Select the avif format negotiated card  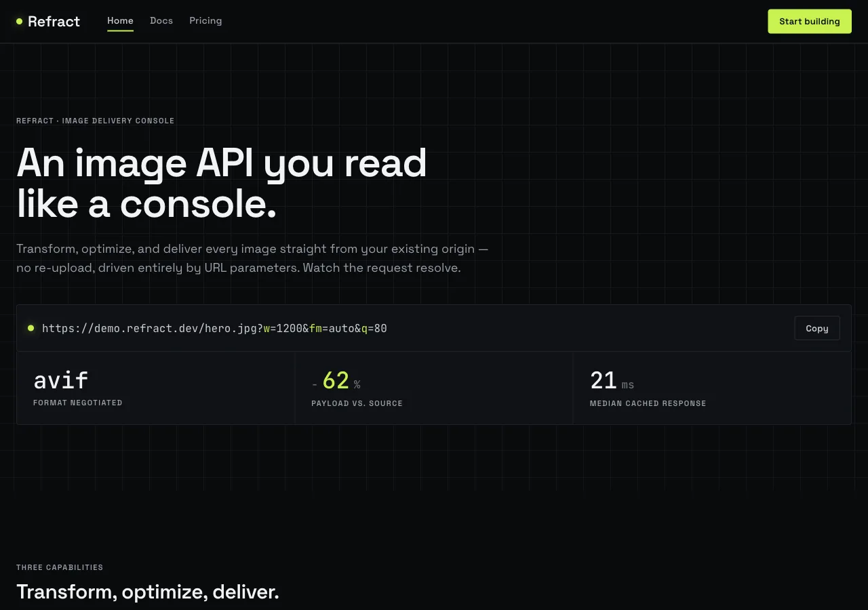(x=156, y=388)
